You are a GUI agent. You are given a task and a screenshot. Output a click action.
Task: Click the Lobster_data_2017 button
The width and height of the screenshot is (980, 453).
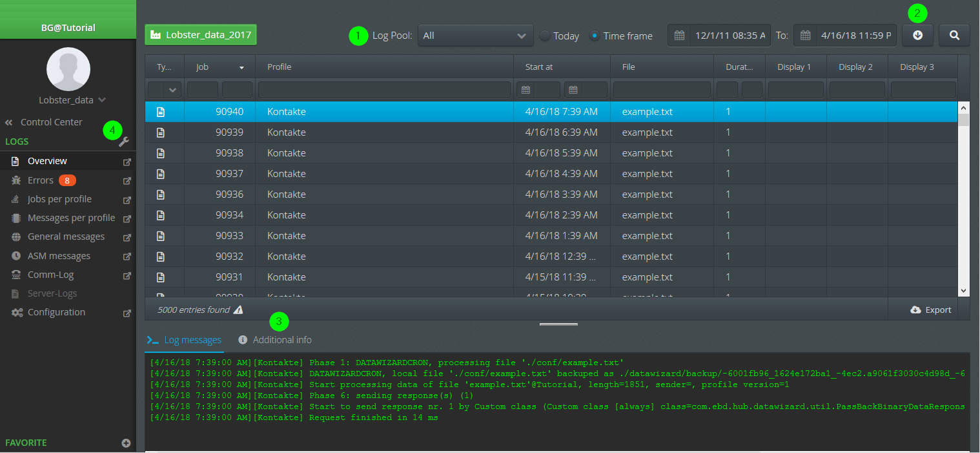201,35
